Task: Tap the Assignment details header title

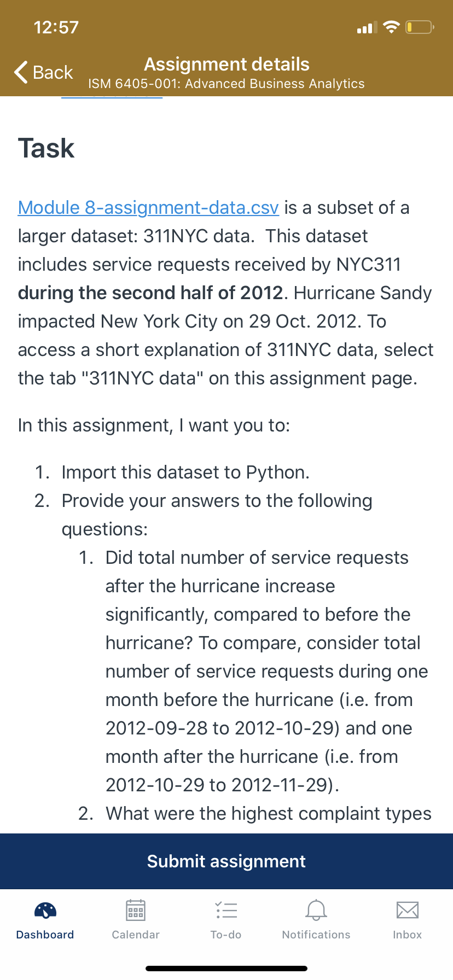Action: tap(226, 65)
